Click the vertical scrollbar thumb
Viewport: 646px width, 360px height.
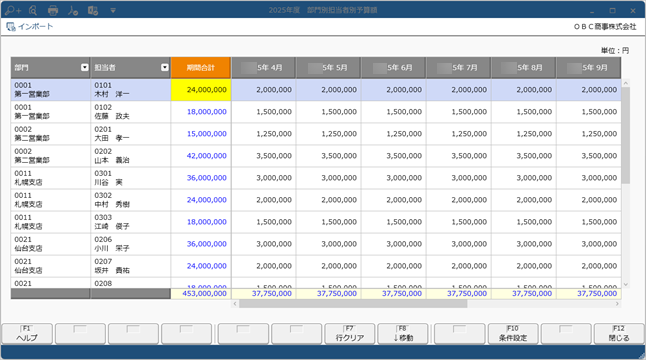(626, 135)
